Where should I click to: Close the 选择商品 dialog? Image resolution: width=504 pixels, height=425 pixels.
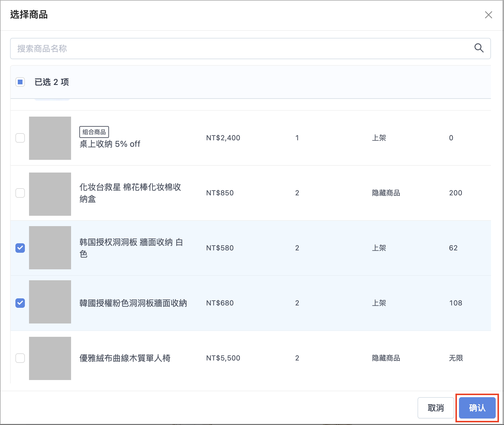coord(488,15)
